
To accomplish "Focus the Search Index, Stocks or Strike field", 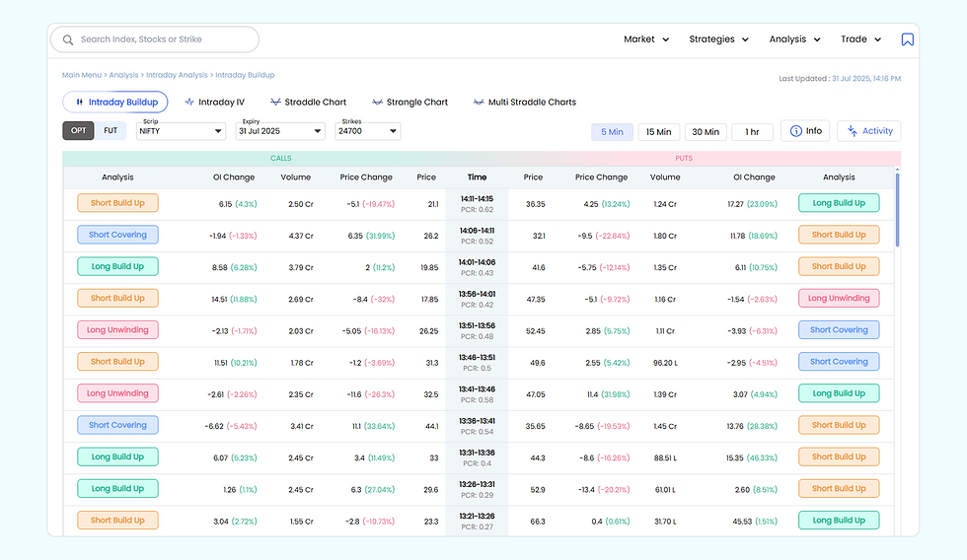I will [155, 39].
